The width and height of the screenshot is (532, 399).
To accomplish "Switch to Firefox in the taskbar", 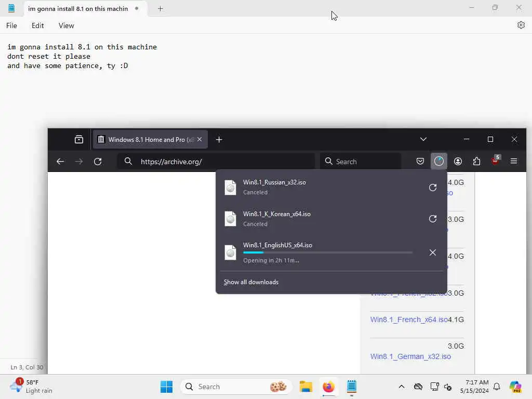I will click(328, 387).
